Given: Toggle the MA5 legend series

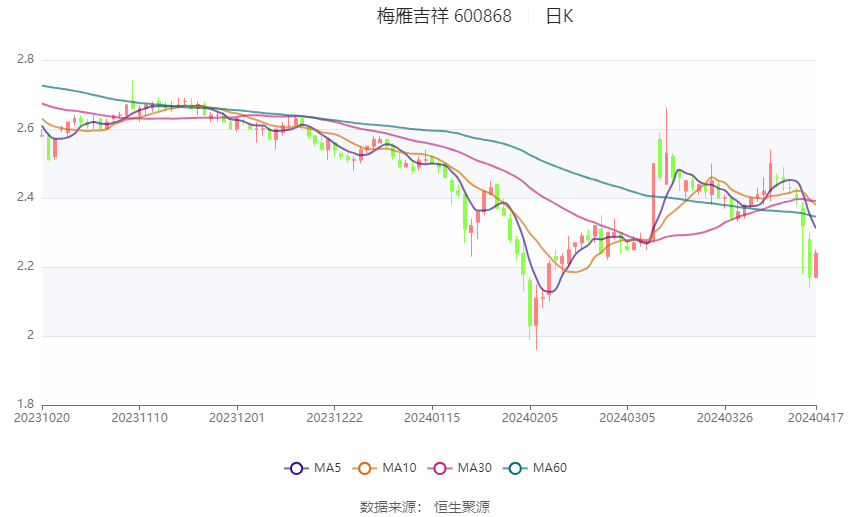Looking at the screenshot, I should click(x=313, y=468).
